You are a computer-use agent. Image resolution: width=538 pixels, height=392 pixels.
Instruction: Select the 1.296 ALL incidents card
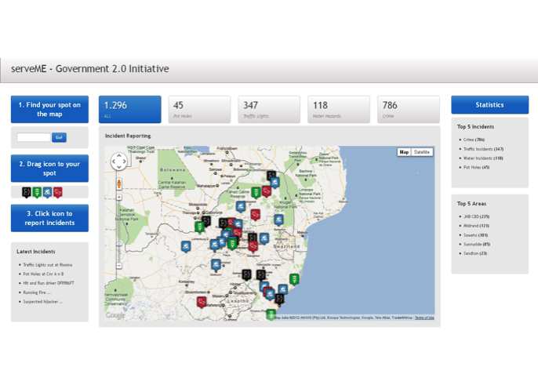pyautogui.click(x=129, y=109)
